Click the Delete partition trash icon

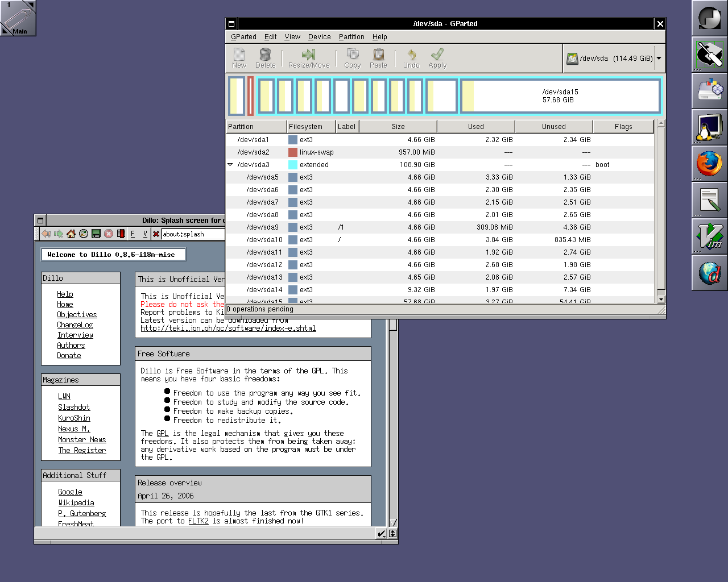click(265, 55)
